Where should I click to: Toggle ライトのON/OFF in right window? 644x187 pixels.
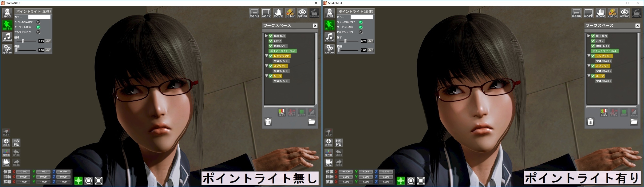click(x=360, y=22)
